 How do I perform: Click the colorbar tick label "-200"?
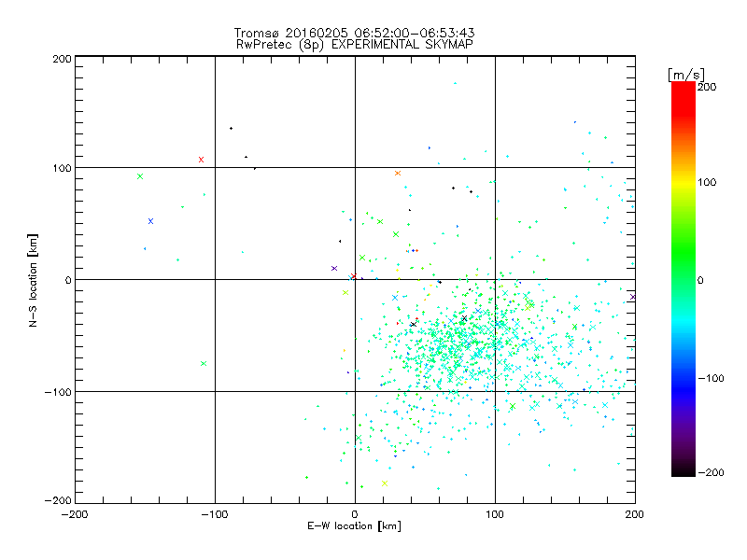click(711, 472)
